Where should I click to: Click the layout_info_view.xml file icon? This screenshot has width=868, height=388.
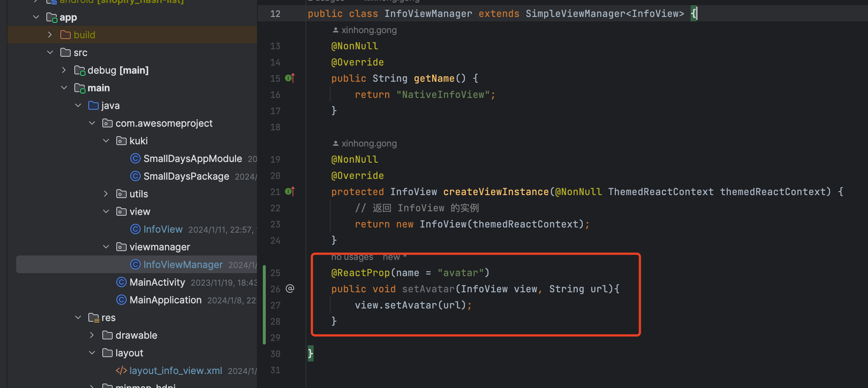coord(121,370)
